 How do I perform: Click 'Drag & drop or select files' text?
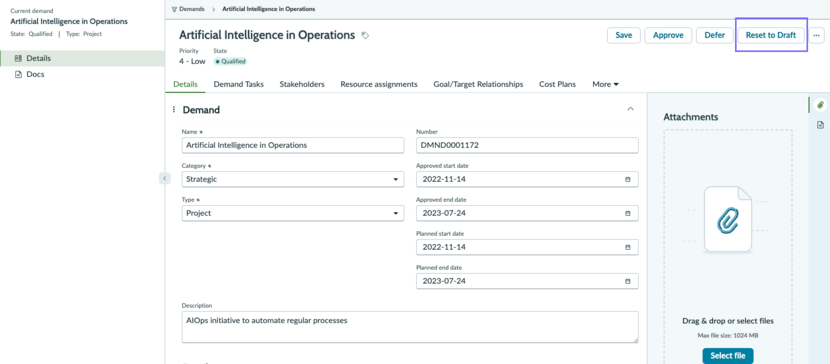pyautogui.click(x=728, y=321)
